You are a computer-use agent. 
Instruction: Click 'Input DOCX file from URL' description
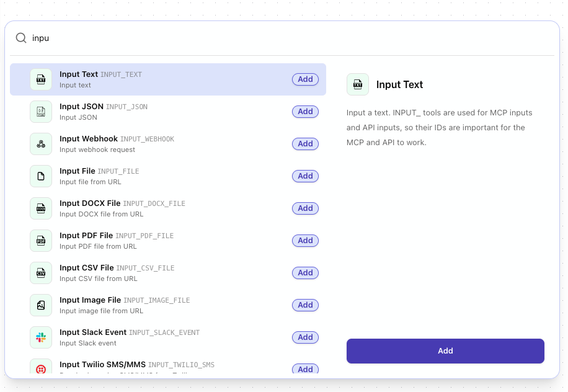click(x=102, y=214)
